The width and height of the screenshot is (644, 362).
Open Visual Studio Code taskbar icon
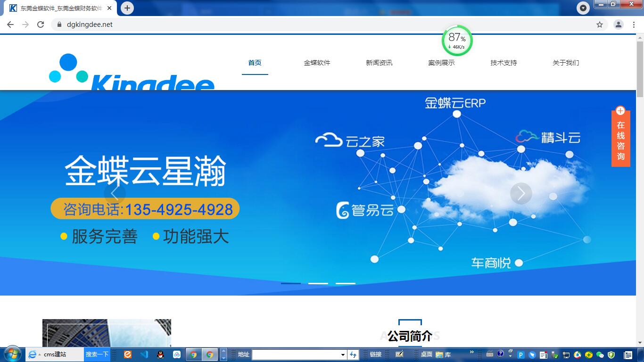[x=144, y=354]
